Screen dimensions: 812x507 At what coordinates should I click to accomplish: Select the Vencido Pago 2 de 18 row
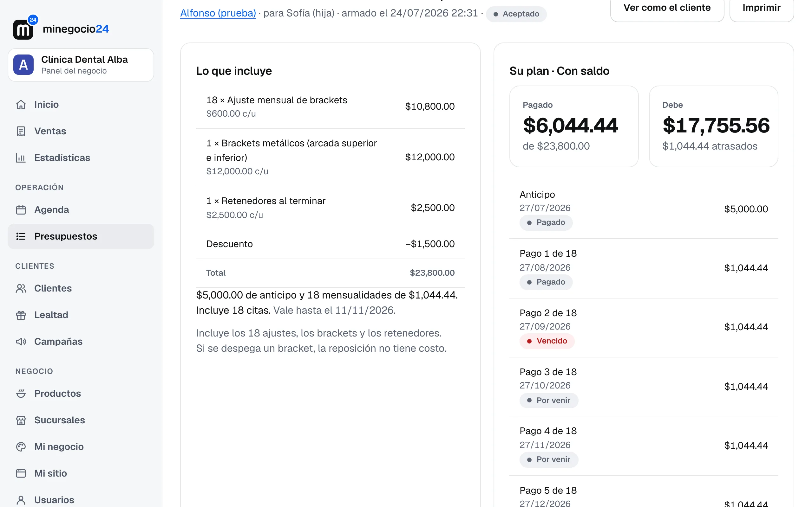[644, 328]
